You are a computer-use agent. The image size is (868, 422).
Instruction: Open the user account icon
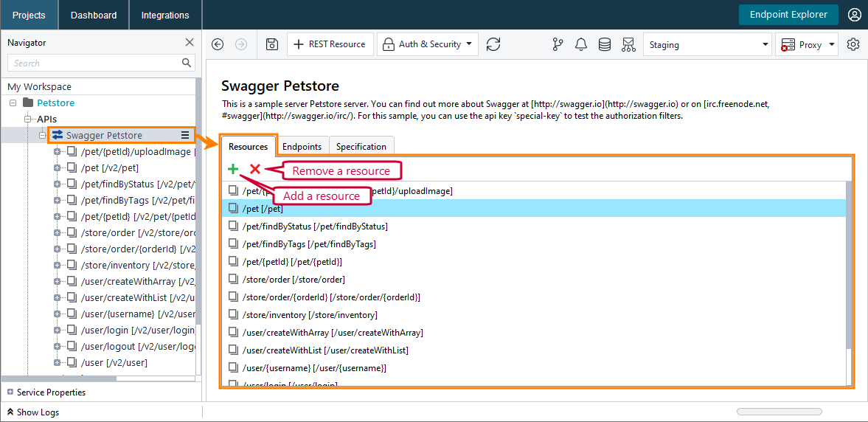tap(854, 15)
